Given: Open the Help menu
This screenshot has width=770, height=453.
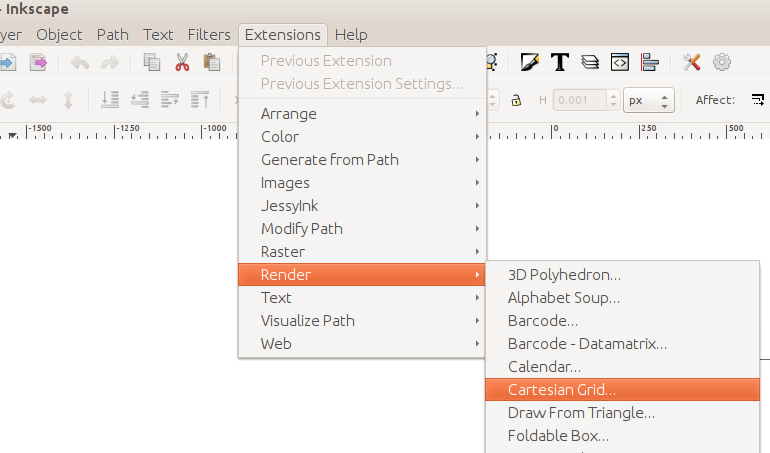Looking at the screenshot, I should (x=351, y=35).
